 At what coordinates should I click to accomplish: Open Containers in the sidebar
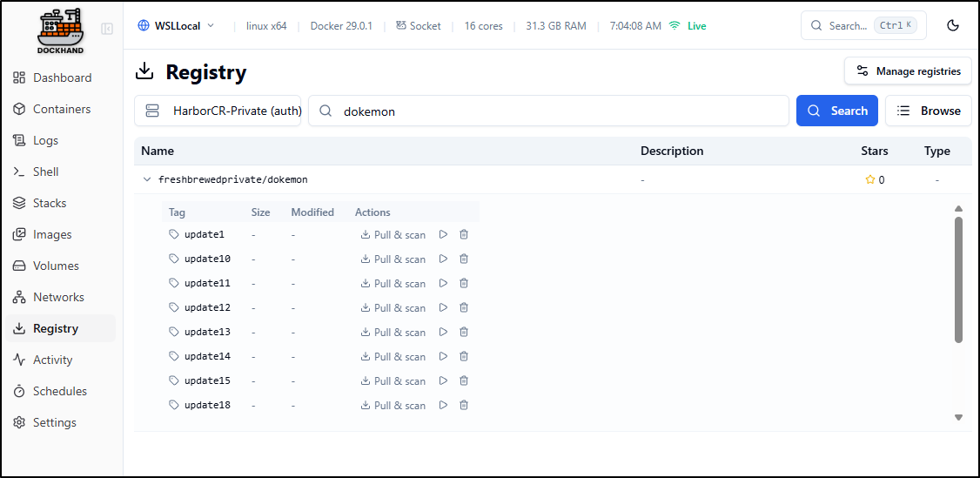coord(61,109)
